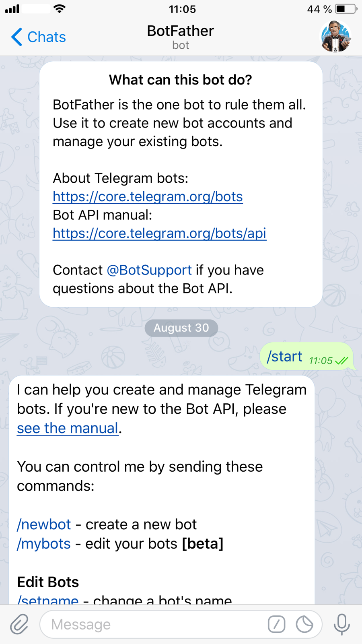This screenshot has width=362, height=644.
Task: Tap the /setname command
Action: pos(48,600)
